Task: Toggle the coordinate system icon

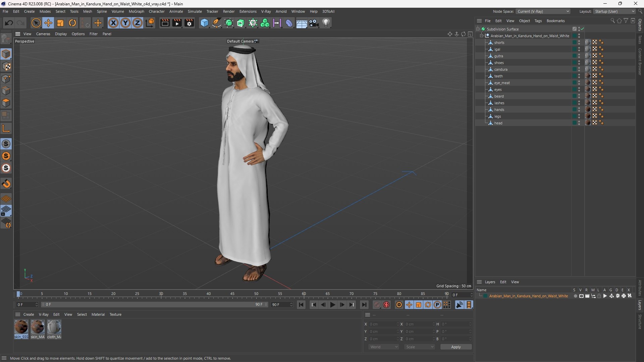Action: coord(150,23)
